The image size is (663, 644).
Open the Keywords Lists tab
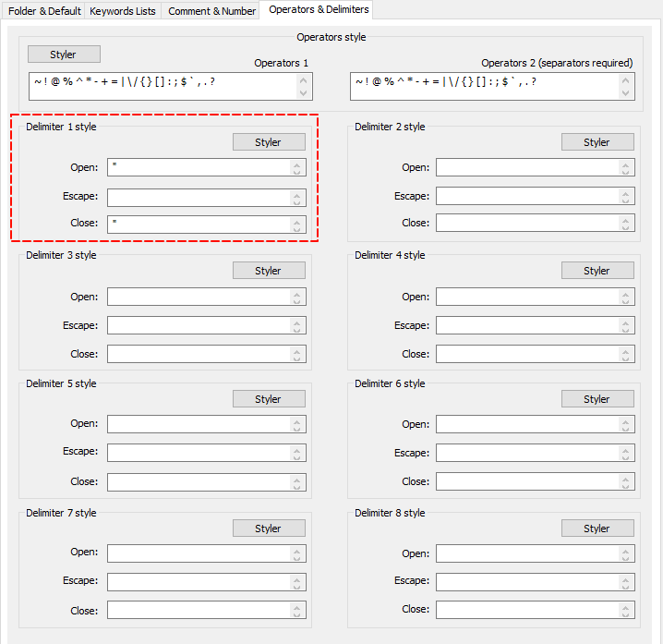tap(123, 11)
